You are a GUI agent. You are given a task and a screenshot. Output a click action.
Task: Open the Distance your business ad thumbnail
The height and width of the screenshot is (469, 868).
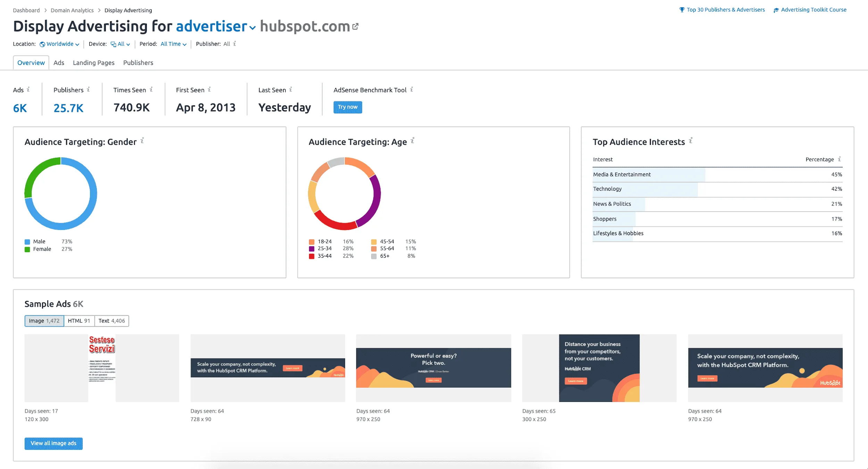(599, 368)
